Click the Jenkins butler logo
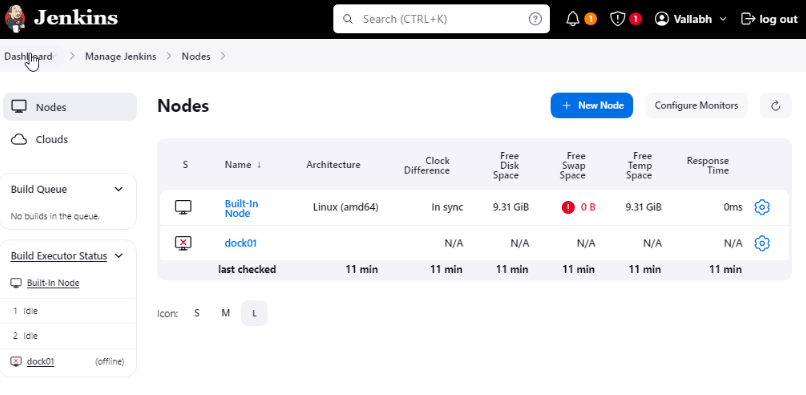806x395 pixels. click(x=15, y=18)
